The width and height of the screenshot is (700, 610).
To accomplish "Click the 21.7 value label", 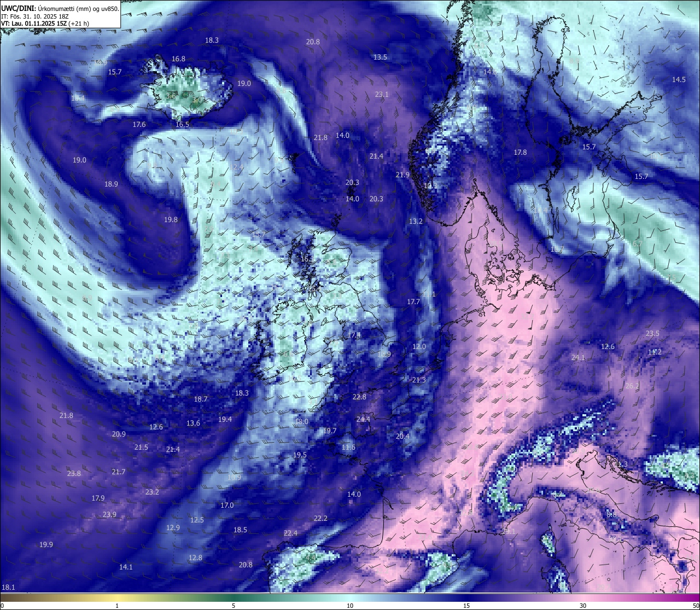I will coord(118,472).
